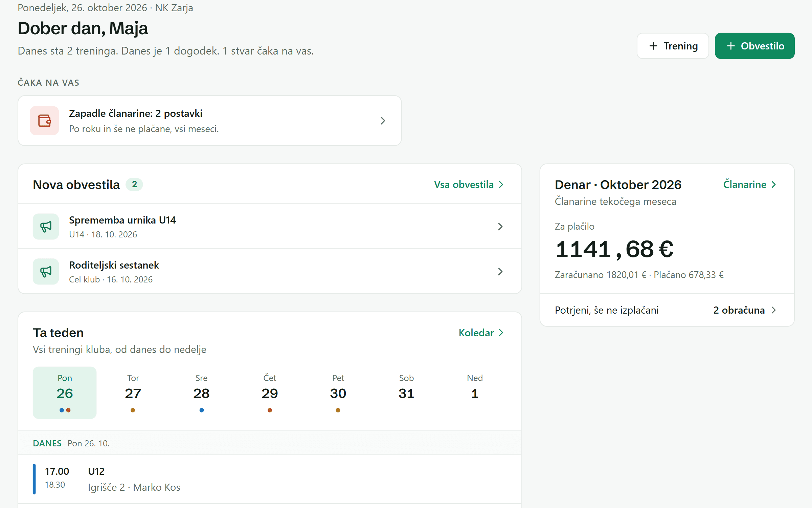Image resolution: width=812 pixels, height=508 pixels.
Task: Click the 2 obračuna label
Action: (x=739, y=310)
